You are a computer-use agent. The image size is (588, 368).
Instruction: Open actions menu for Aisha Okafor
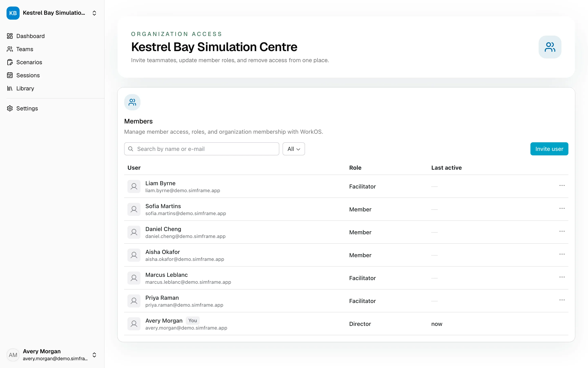point(562,254)
